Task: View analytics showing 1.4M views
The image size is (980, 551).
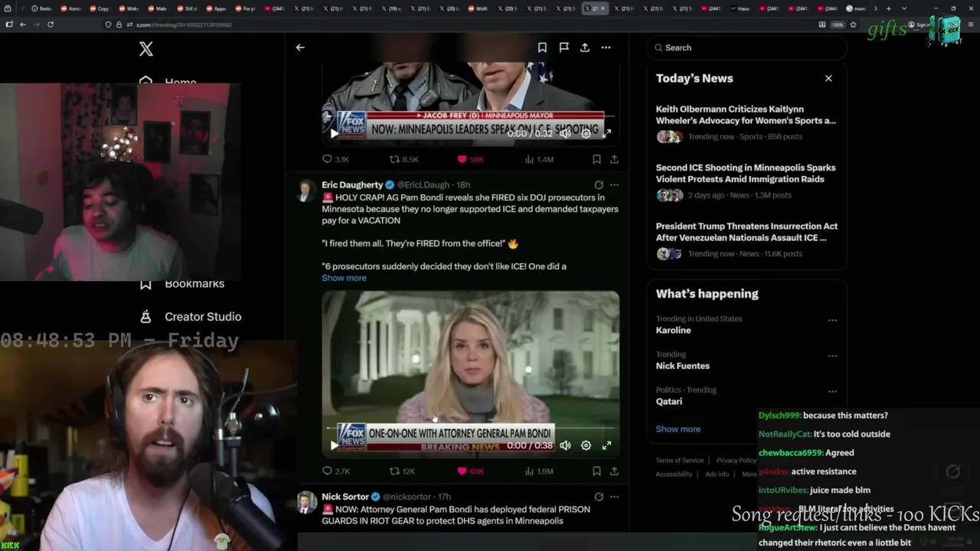Action: coord(539,159)
